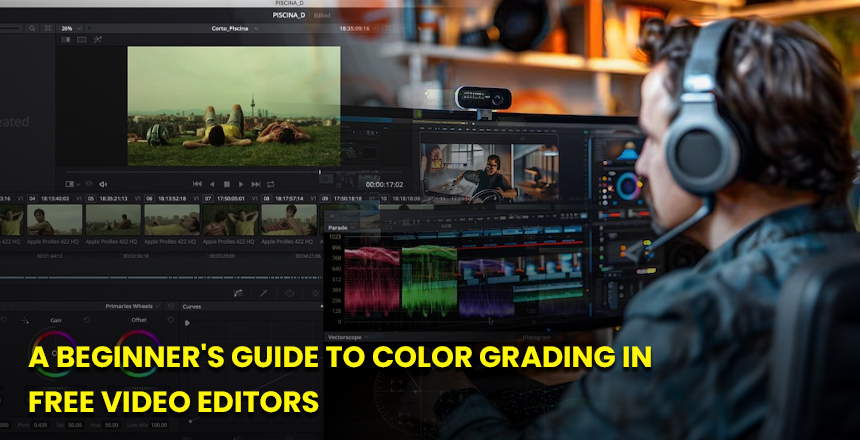Viewport: 860px width, 440px height.
Task: Open the 18:35:09:16 timecode dropdown
Action: [359, 28]
